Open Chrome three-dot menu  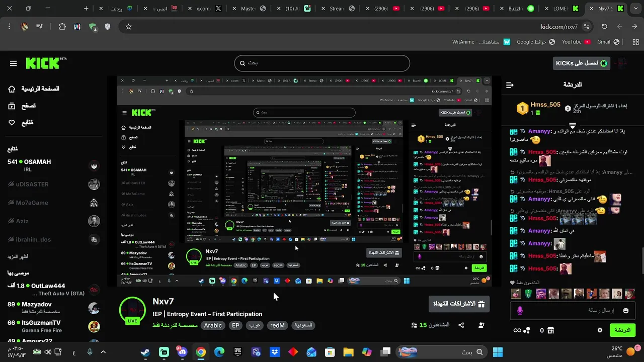click(x=9, y=27)
